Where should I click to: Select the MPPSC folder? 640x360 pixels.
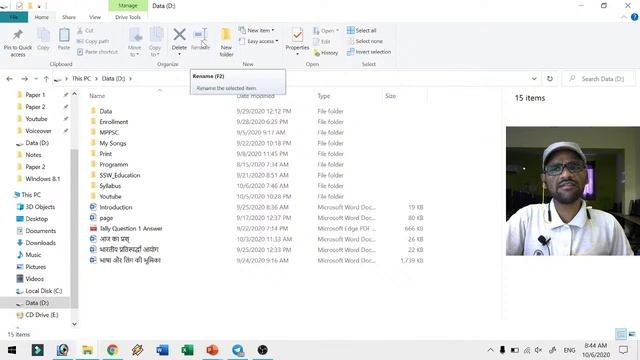tap(109, 132)
